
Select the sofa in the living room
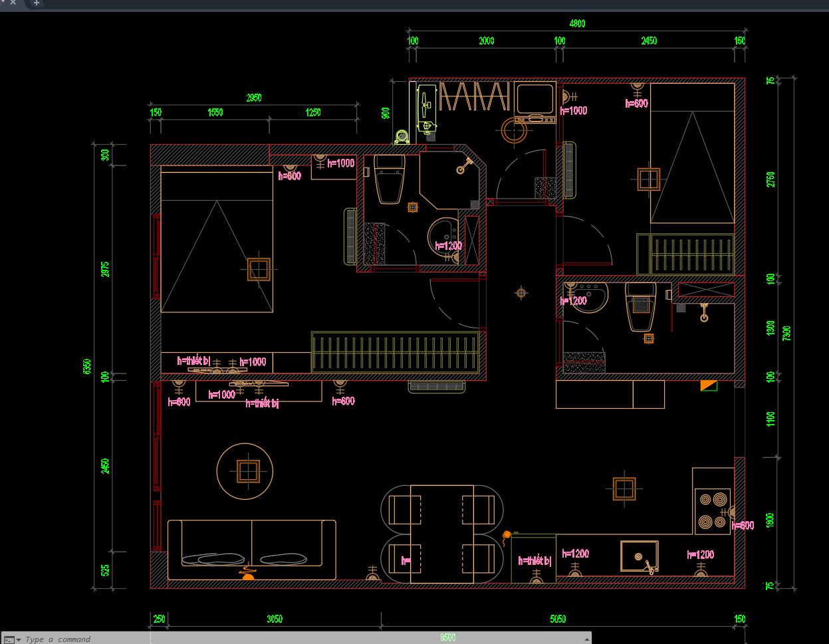coord(251,550)
